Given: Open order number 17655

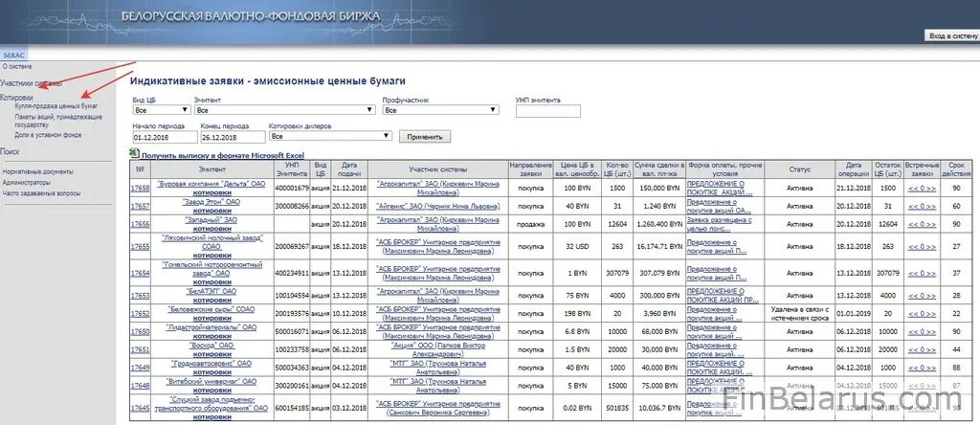Looking at the screenshot, I should click(140, 247).
